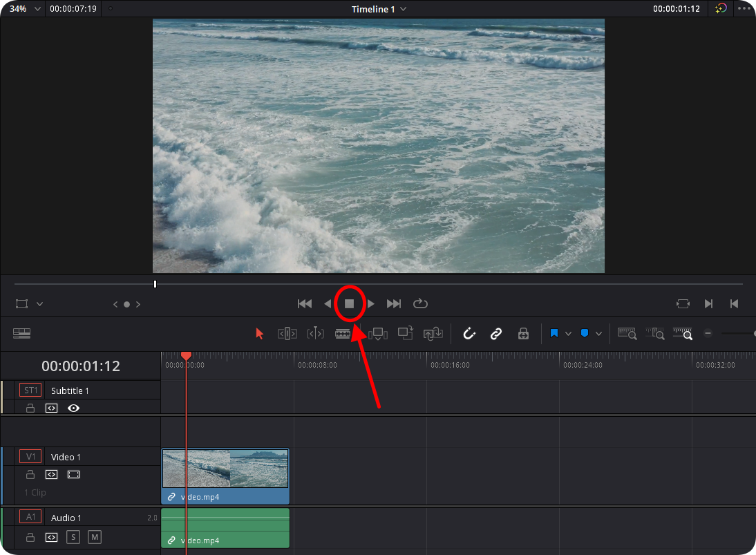Viewport: 756px width, 555px height.
Task: Click the viewer timecode 00:00:01:12 top right
Action: [x=676, y=9]
